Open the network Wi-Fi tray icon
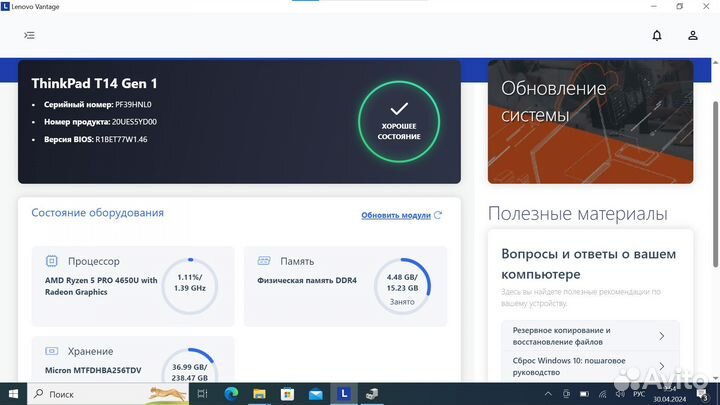Viewport: 720px width, 405px height. pyautogui.click(x=602, y=394)
